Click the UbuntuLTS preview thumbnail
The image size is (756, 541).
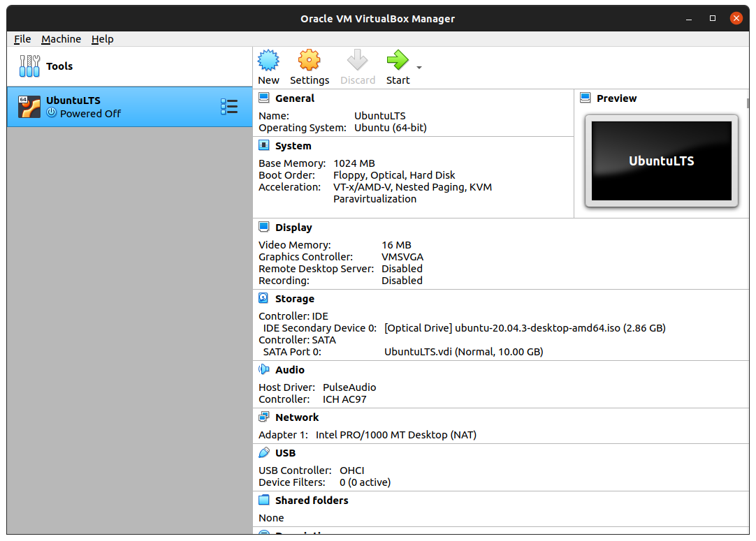click(x=661, y=161)
